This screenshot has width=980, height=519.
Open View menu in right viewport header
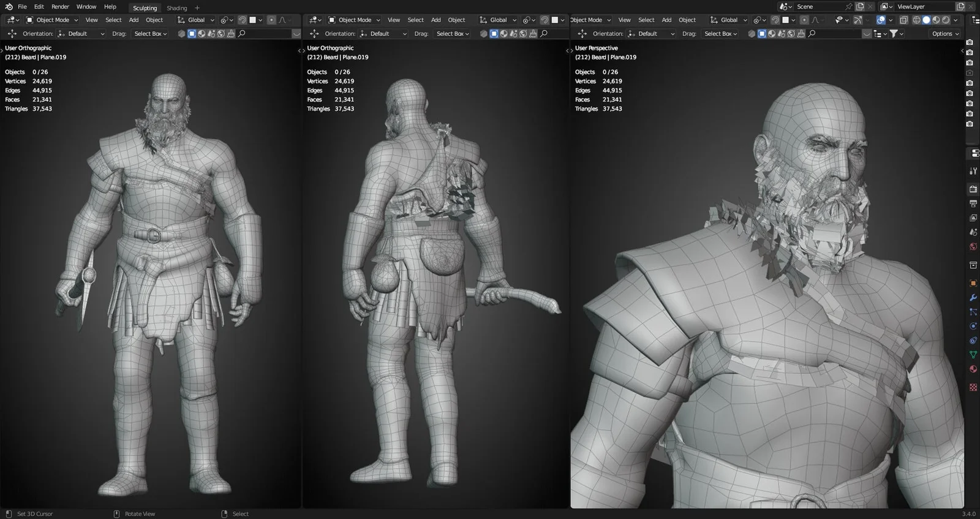click(x=624, y=20)
